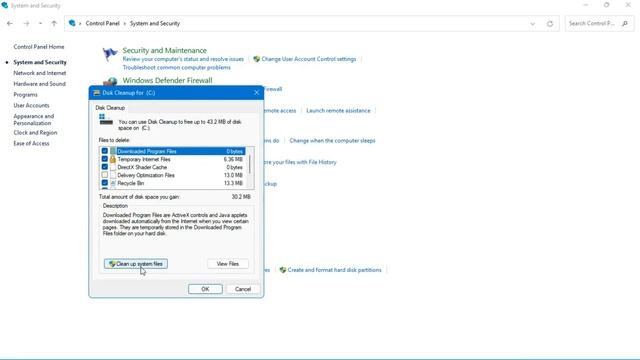Screen dimensions: 640x360
Task: Minimize the System and Security window
Action: (586, 5)
